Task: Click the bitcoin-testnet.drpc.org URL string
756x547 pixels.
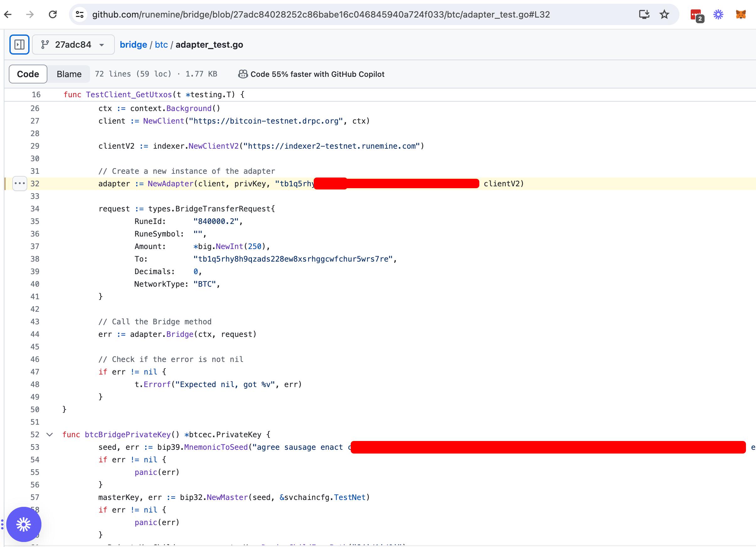Action: [266, 121]
